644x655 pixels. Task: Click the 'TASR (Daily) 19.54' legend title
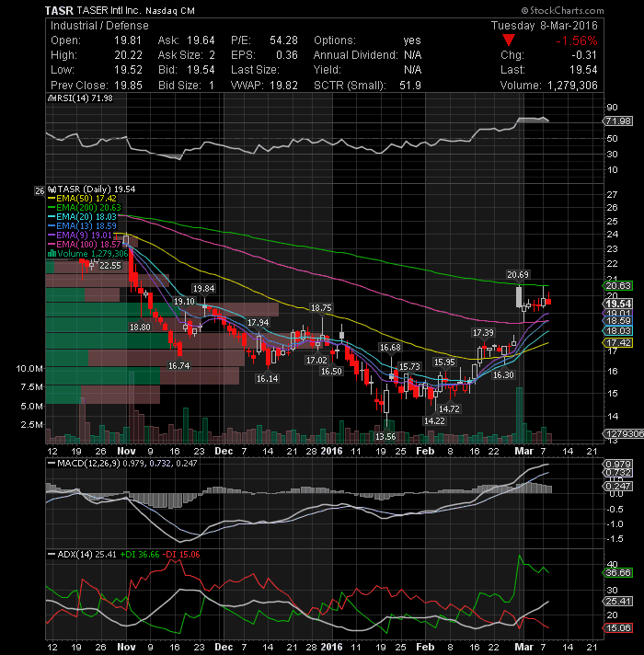pos(92,190)
